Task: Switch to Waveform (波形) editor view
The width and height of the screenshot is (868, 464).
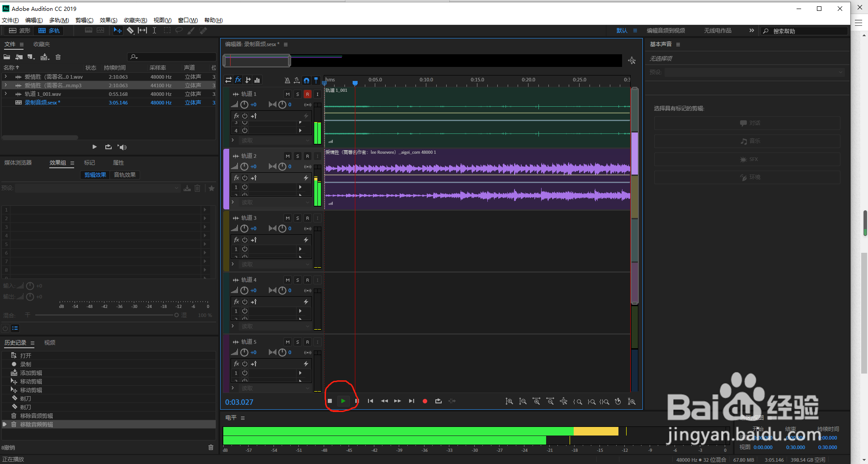Action: point(19,31)
